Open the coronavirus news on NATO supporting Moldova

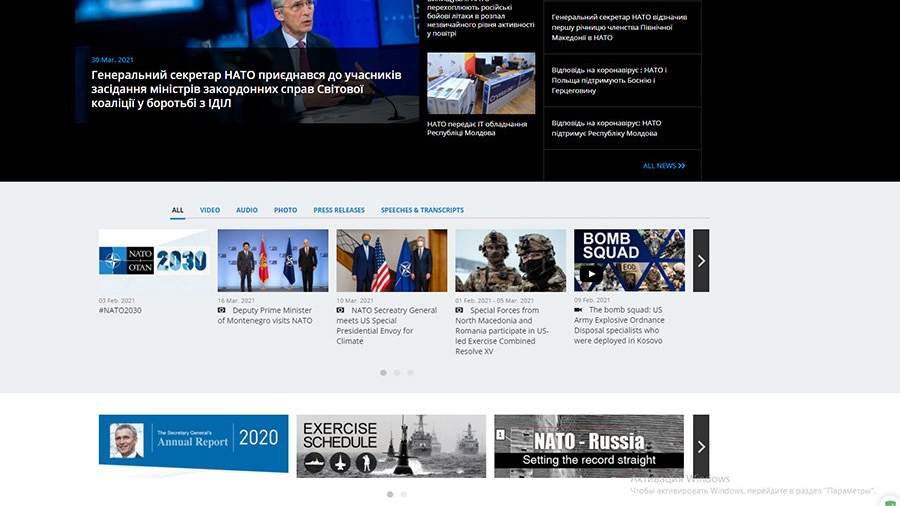click(x=606, y=128)
